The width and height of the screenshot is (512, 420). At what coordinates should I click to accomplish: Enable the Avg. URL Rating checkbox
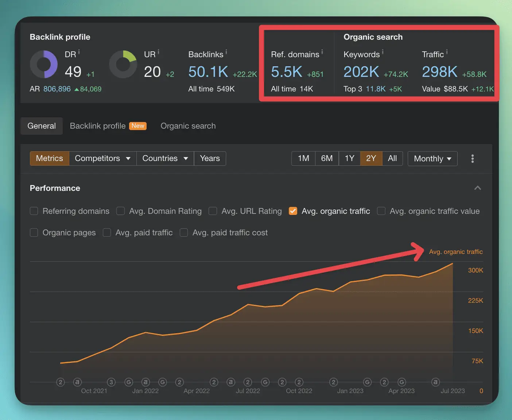[x=213, y=211]
